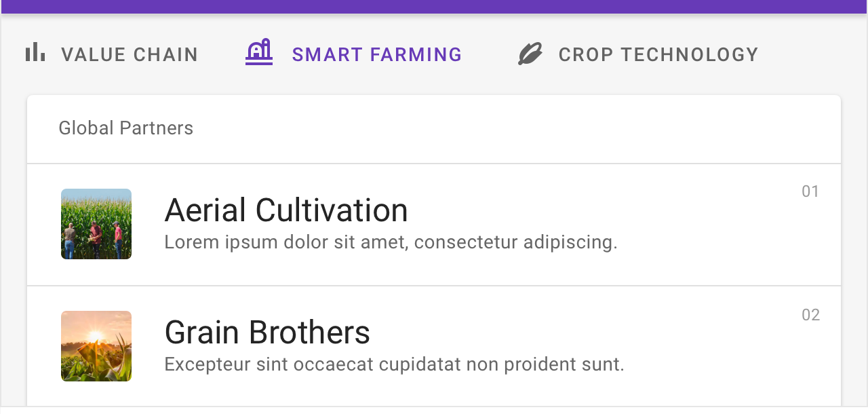
Task: Click the Grain Brothers title
Action: [x=267, y=333]
